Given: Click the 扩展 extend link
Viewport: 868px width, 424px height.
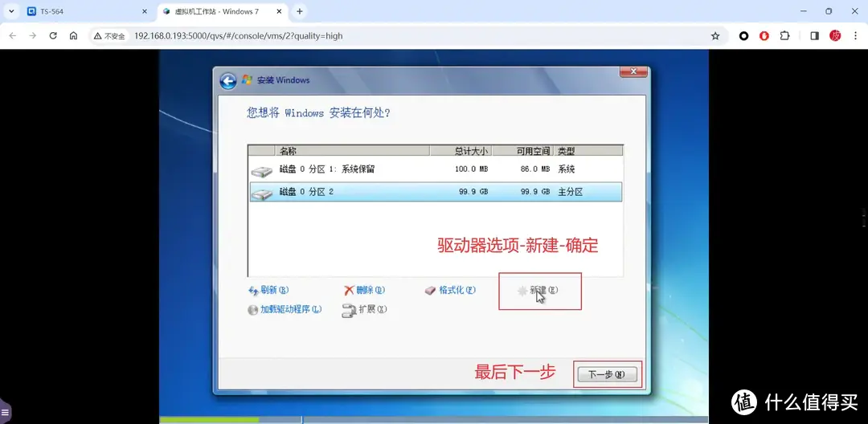Looking at the screenshot, I should point(365,310).
